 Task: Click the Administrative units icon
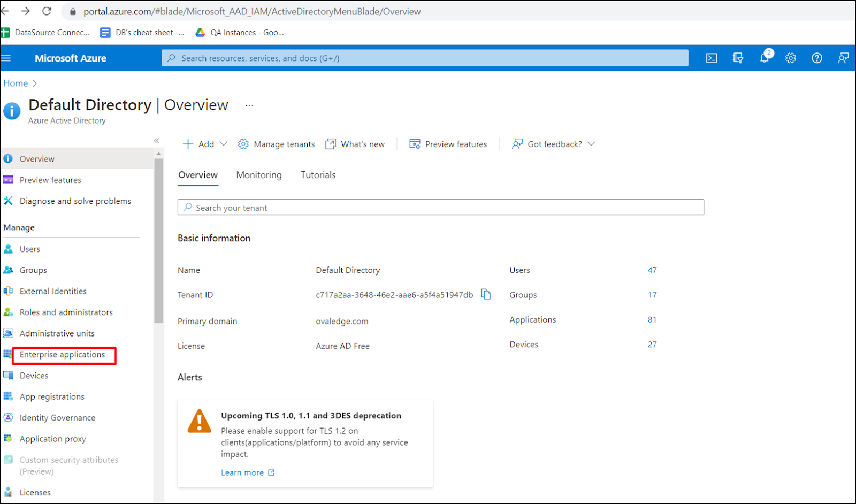pyautogui.click(x=8, y=333)
